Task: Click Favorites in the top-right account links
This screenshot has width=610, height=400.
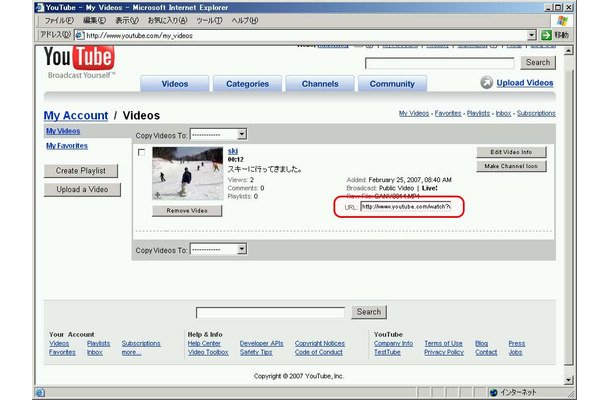Action: tap(448, 113)
